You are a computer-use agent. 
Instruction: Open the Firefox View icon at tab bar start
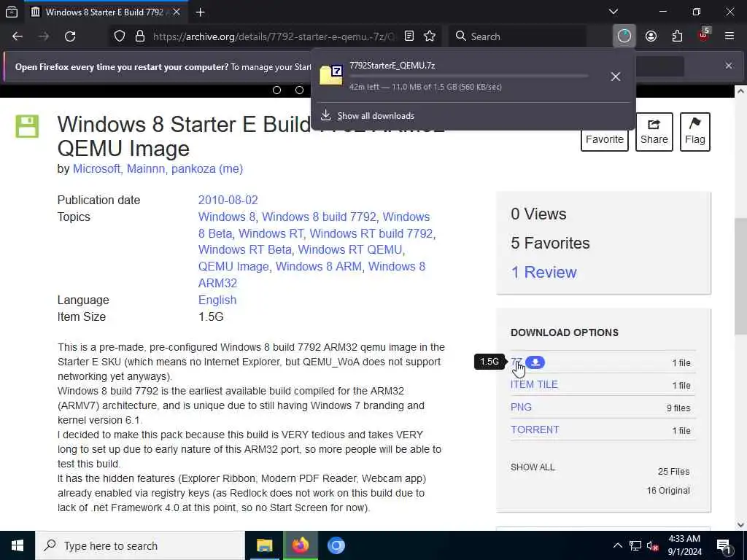(x=12, y=12)
